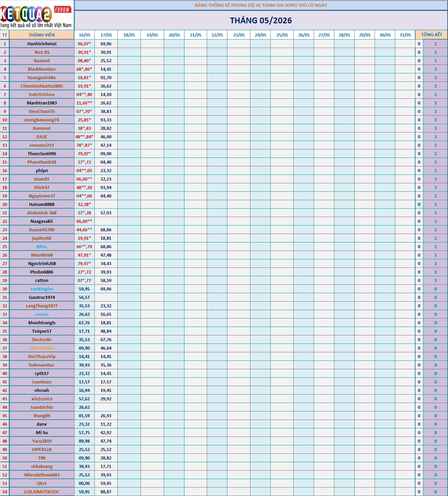Click member name Hanhtrinhmoi
This screenshot has width=448, height=496.
(x=42, y=44)
